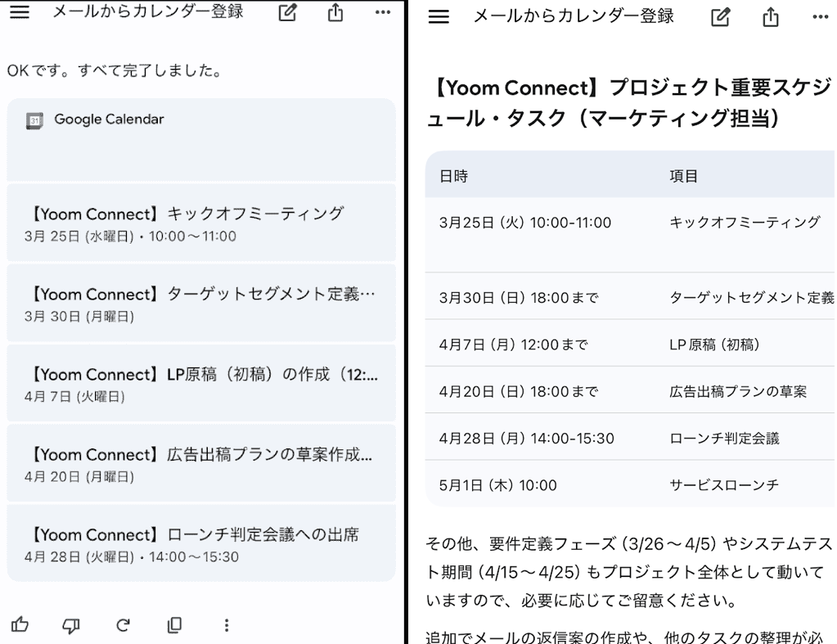
Task: Select table cell LP原稿 (初稿)
Action: click(x=714, y=345)
